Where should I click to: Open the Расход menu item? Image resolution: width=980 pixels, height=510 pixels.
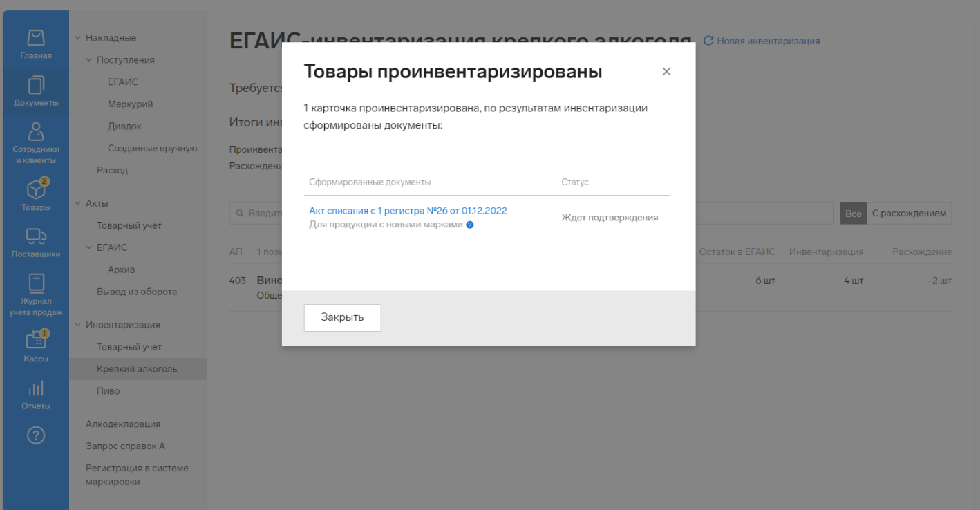coord(113,170)
